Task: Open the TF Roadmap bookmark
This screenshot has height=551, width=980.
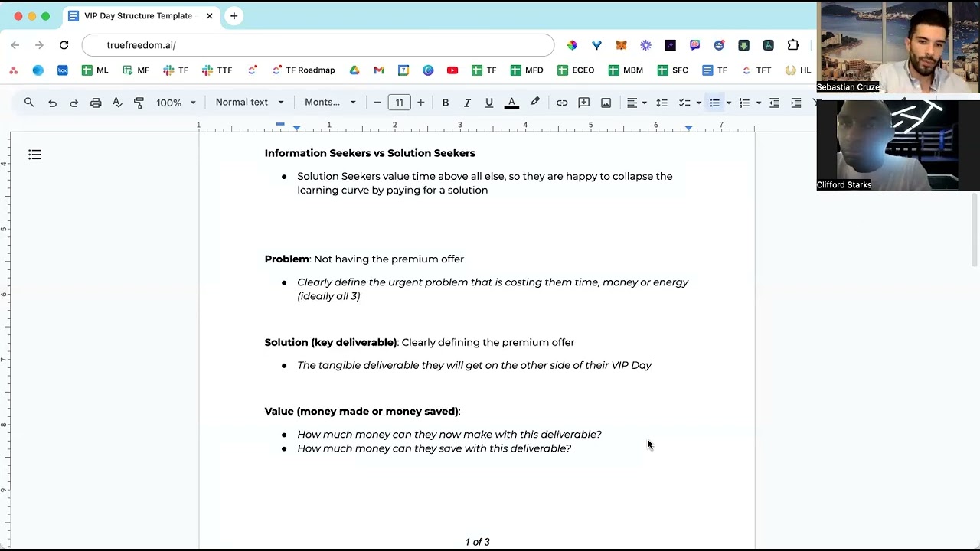Action: click(304, 70)
